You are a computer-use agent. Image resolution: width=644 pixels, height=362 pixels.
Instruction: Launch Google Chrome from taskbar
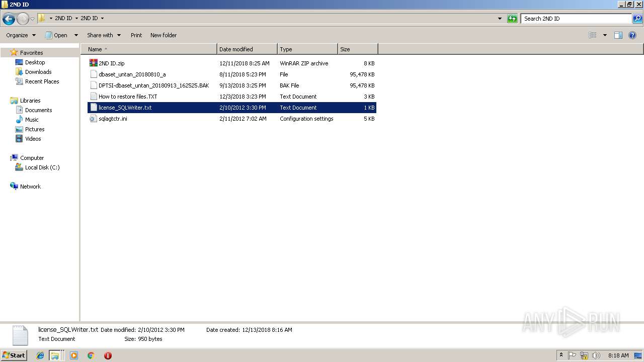coord(91,355)
